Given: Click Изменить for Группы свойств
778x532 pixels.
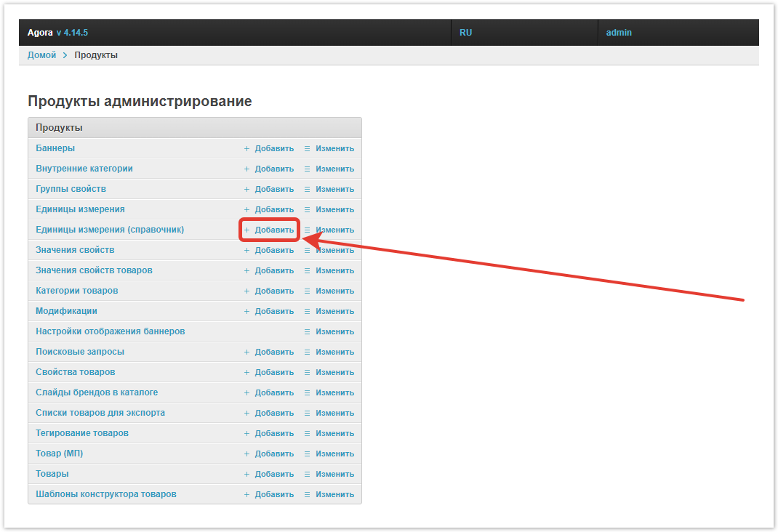Looking at the screenshot, I should tap(334, 189).
